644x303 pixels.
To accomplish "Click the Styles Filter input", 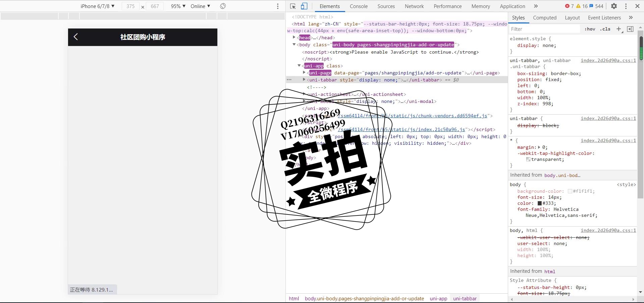I will (545, 29).
